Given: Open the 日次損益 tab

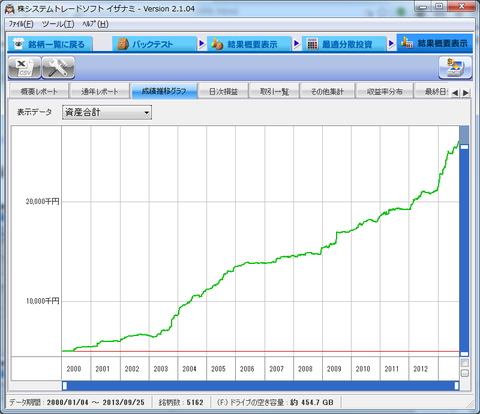Looking at the screenshot, I should coord(223,91).
